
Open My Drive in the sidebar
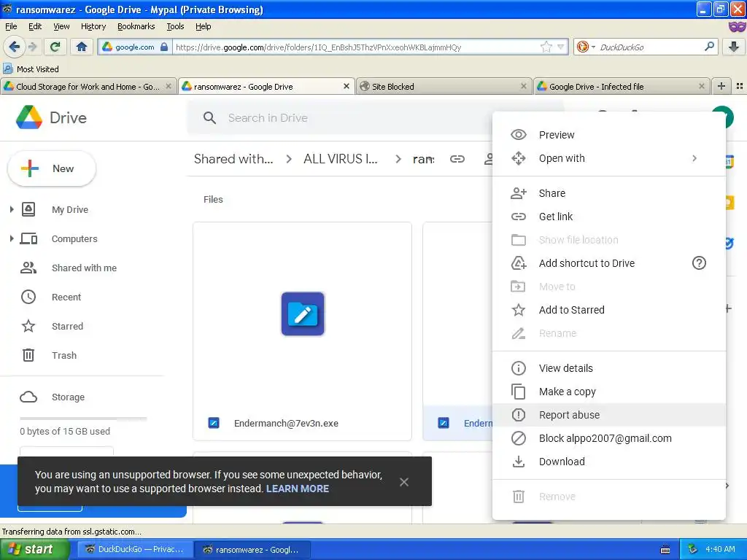pos(69,209)
